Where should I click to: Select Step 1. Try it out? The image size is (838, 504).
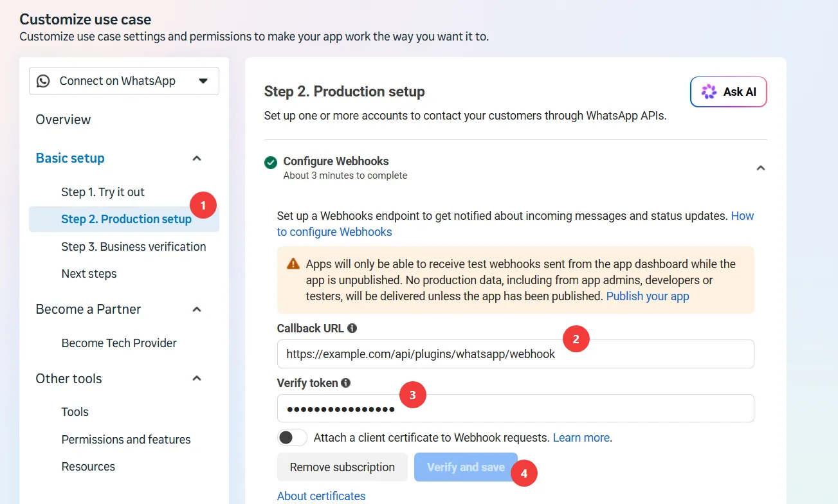point(103,192)
